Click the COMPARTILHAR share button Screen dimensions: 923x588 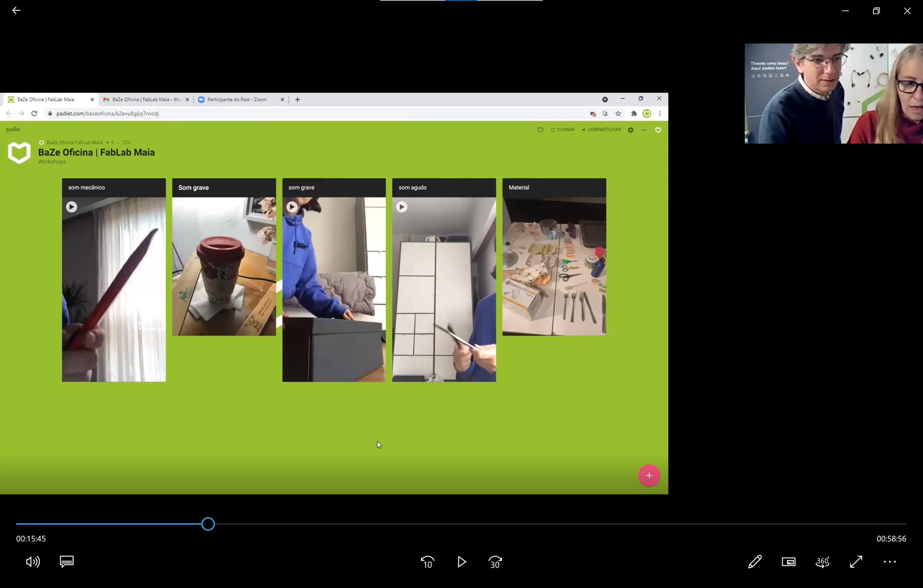(x=601, y=129)
